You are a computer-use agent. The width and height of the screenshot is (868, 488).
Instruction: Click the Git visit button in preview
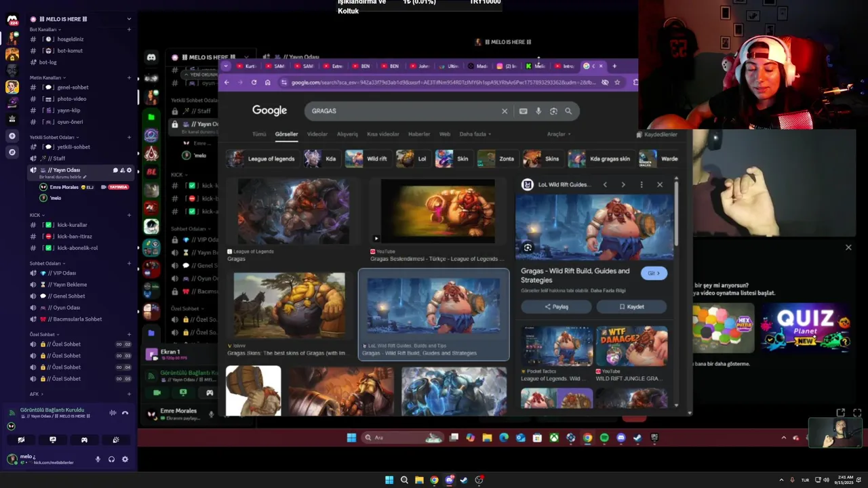654,273
